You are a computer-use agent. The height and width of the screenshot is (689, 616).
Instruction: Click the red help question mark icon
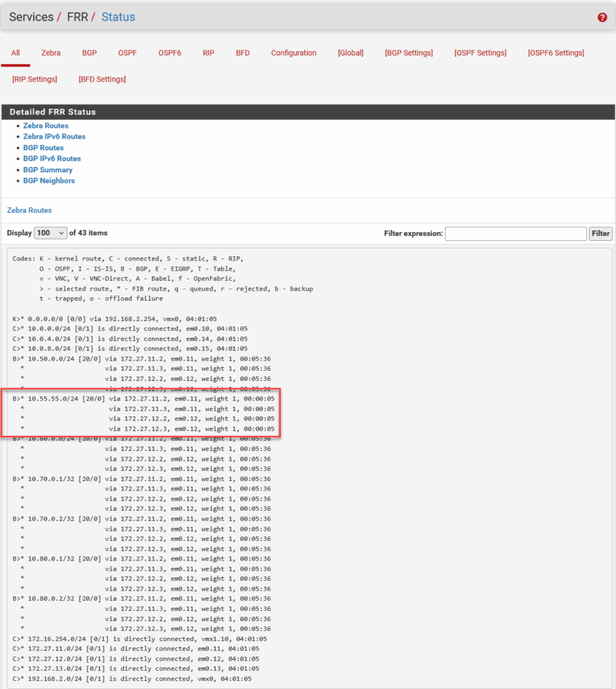[602, 17]
